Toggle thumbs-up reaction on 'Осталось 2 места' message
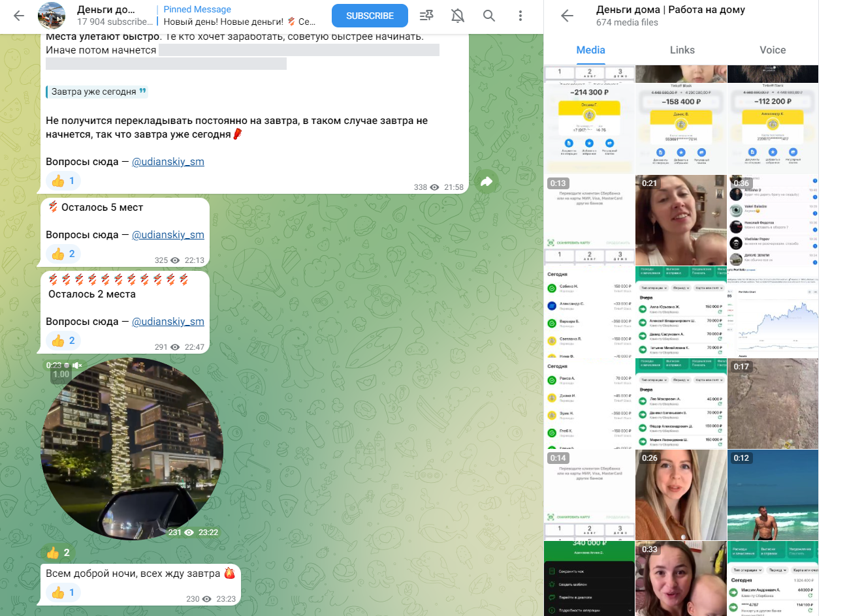The image size is (847, 616). click(63, 341)
